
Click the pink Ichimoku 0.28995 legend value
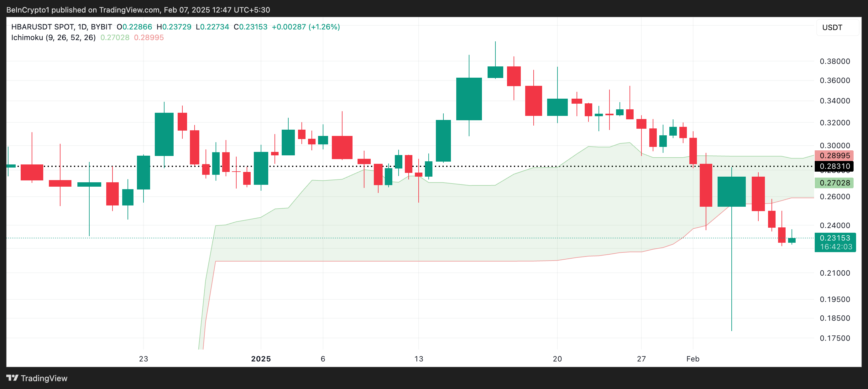[149, 37]
